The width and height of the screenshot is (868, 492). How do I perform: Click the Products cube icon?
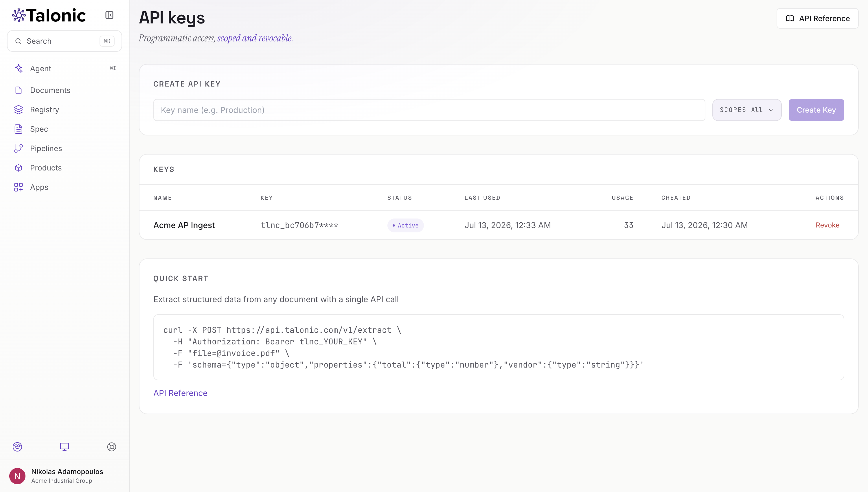click(x=19, y=168)
